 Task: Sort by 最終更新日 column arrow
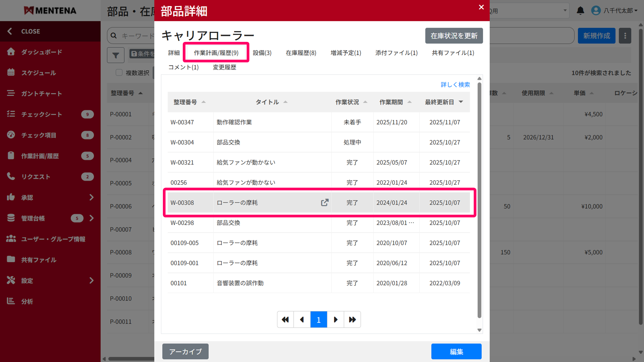(461, 102)
